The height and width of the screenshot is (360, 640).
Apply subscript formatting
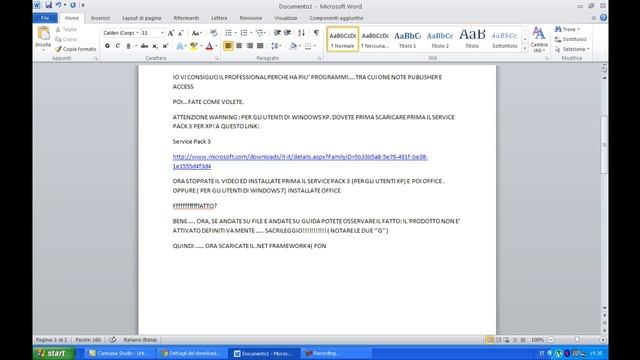[155, 46]
